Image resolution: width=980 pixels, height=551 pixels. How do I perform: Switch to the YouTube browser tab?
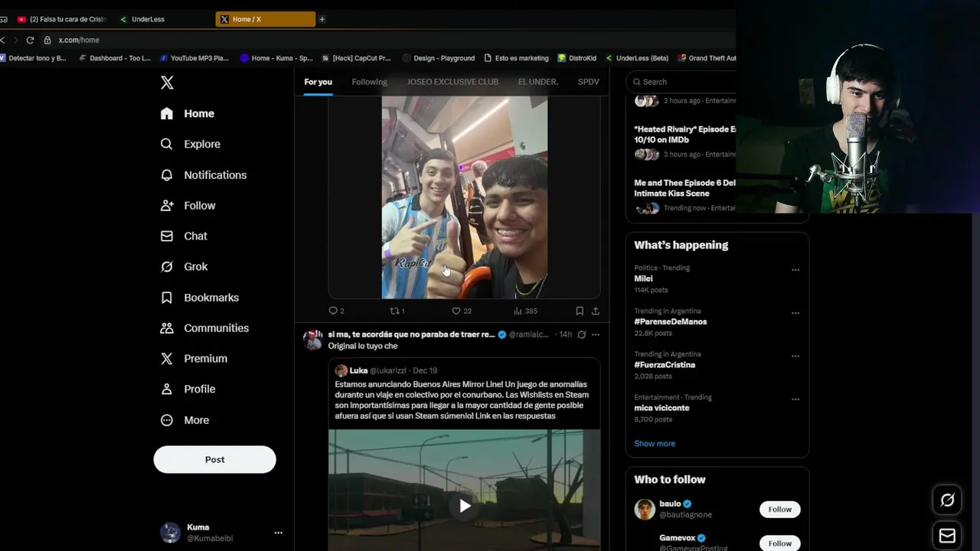[x=61, y=19]
